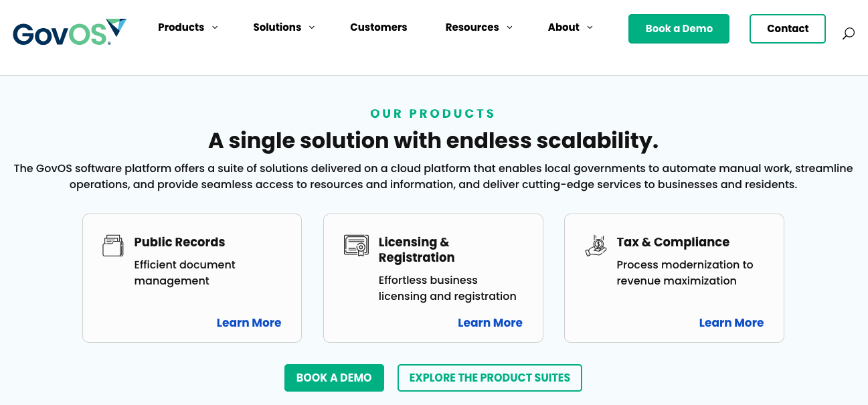Viewport: 868px width, 405px height.
Task: Open the Products menu item
Action: click(181, 27)
